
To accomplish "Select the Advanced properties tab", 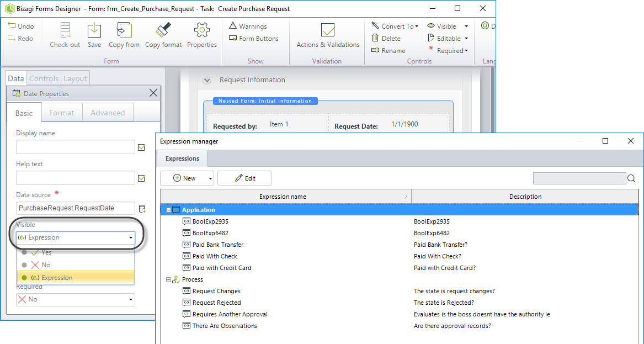I will [x=108, y=113].
